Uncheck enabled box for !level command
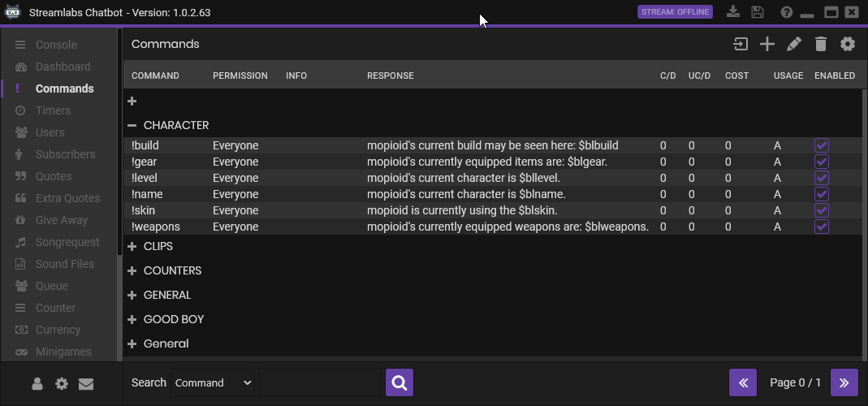Image resolution: width=868 pixels, height=406 pixels. click(x=822, y=178)
